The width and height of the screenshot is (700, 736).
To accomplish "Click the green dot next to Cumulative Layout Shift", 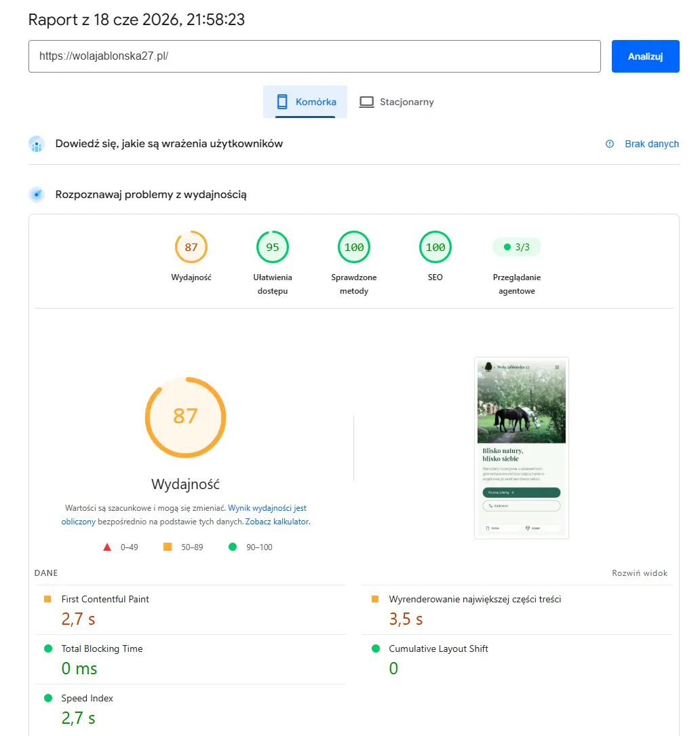I will pos(376,648).
